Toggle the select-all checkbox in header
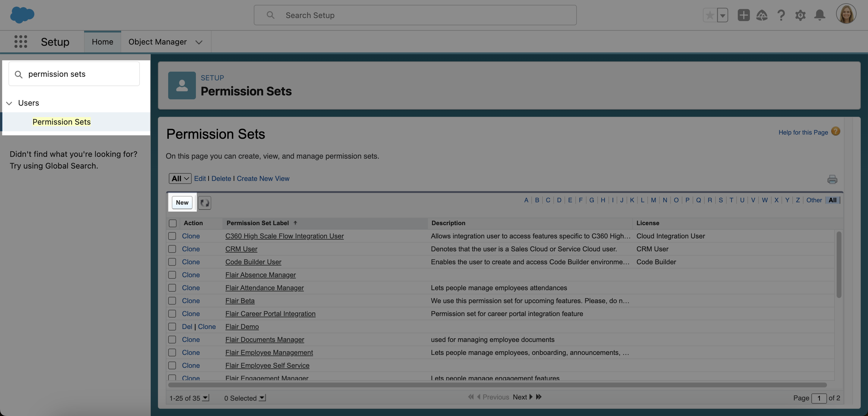The image size is (868, 416). coord(172,223)
